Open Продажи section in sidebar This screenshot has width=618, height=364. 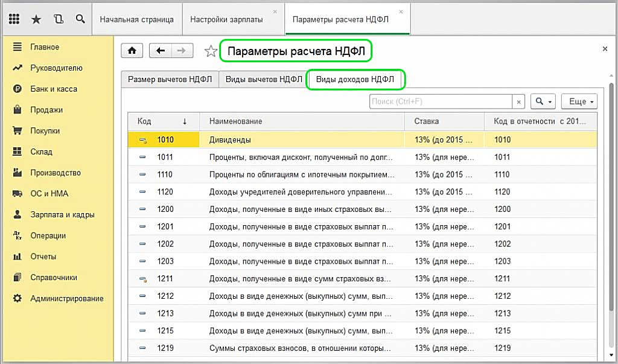coord(46,110)
